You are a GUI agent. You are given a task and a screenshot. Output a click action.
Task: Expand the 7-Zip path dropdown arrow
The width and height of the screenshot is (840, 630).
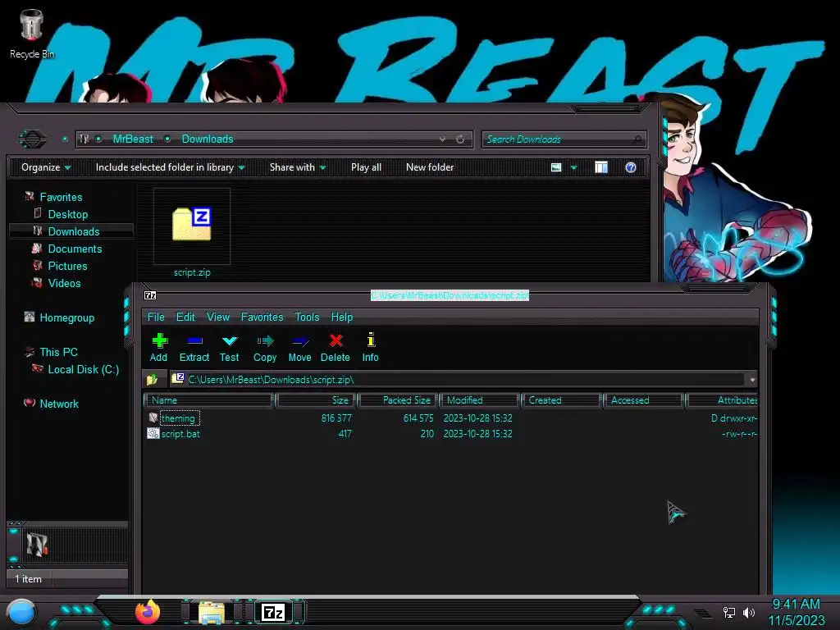[x=752, y=380]
